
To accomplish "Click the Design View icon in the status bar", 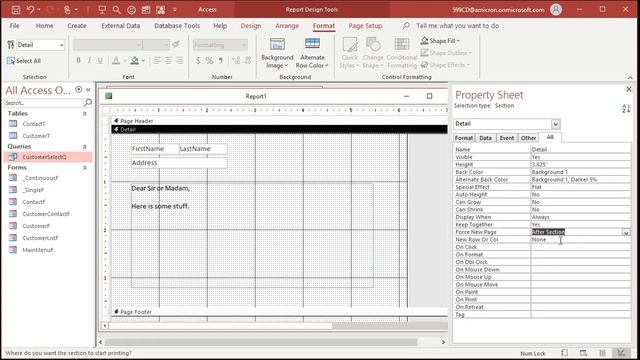I will pyautogui.click(x=621, y=353).
